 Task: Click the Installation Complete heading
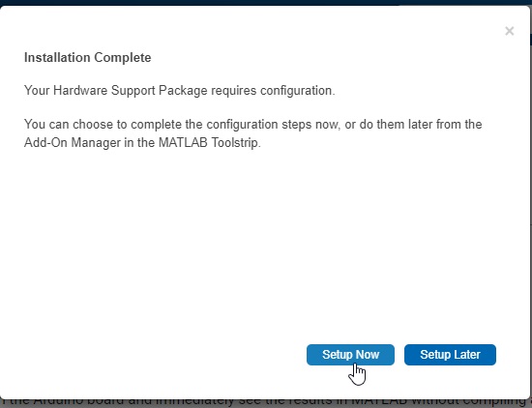(x=87, y=57)
